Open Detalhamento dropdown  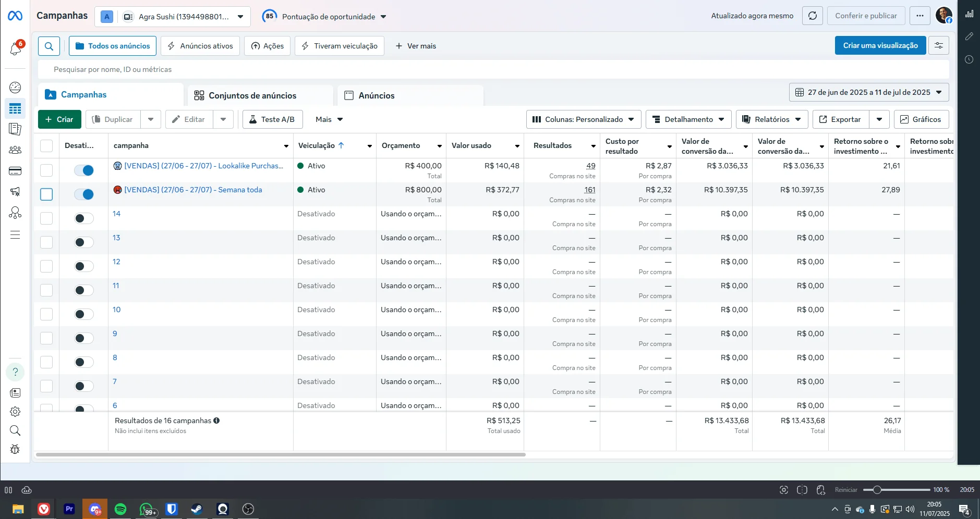tap(688, 119)
